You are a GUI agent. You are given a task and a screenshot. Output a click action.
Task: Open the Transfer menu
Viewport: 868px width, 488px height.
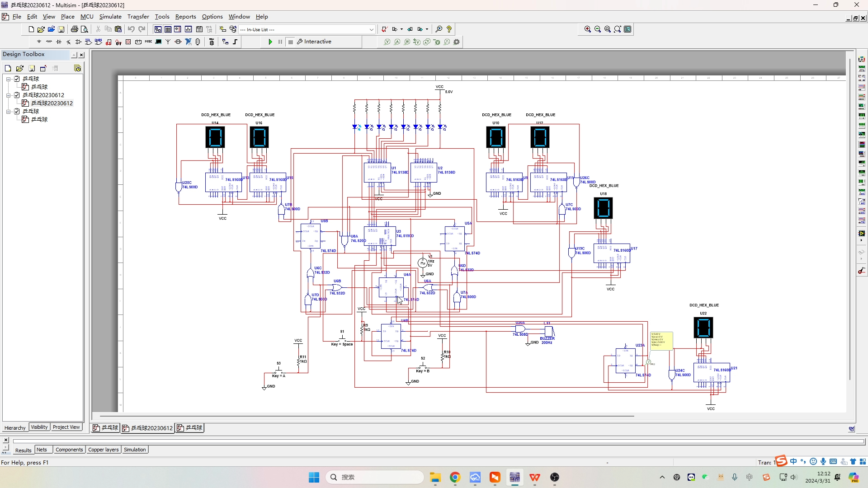(x=138, y=17)
